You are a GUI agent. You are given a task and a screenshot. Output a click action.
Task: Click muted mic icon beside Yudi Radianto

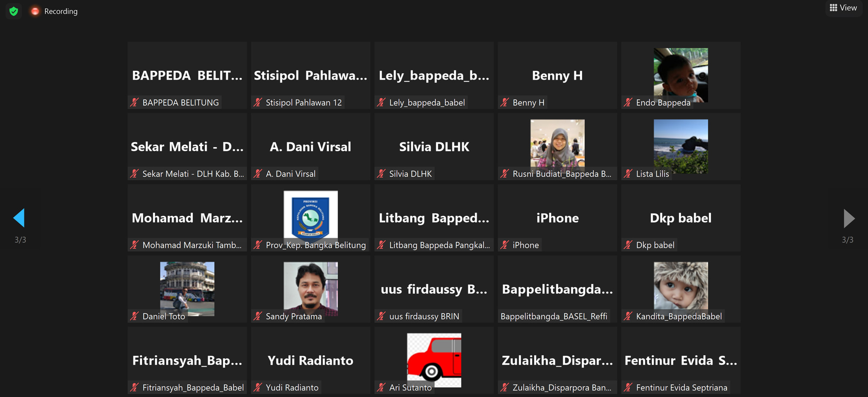click(x=258, y=387)
